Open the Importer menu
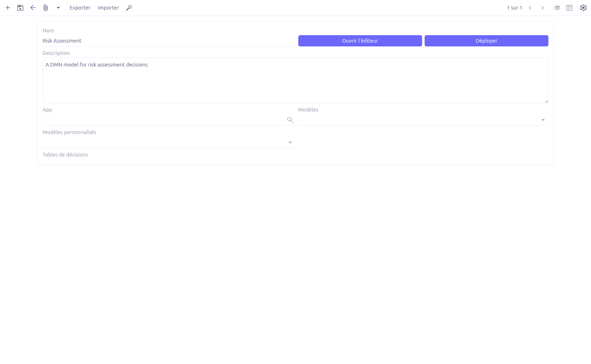 point(108,7)
